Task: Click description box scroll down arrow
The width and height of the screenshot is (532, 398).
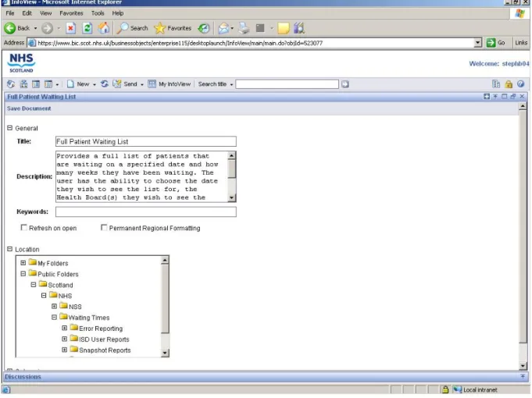Action: click(x=231, y=197)
